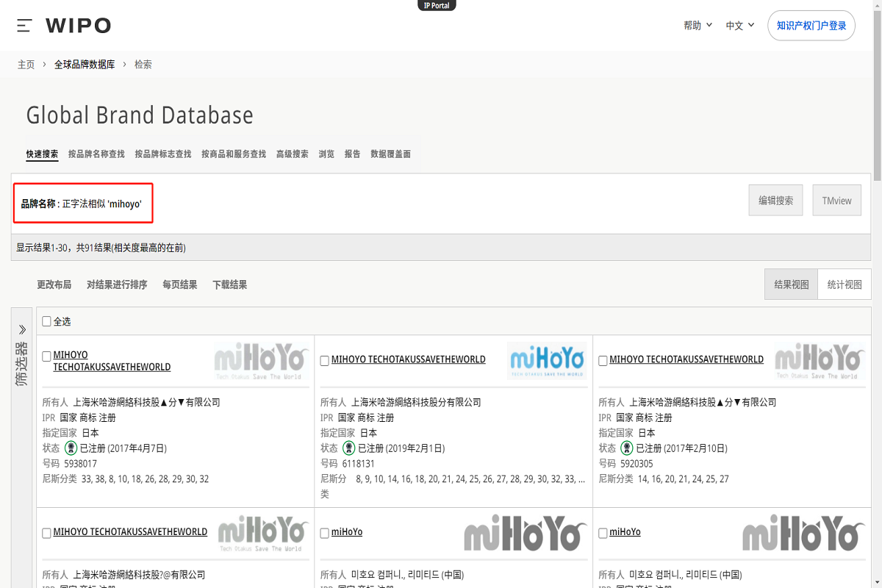882x588 pixels.
Task: Switch to the 浏览 tab
Action: 326,154
